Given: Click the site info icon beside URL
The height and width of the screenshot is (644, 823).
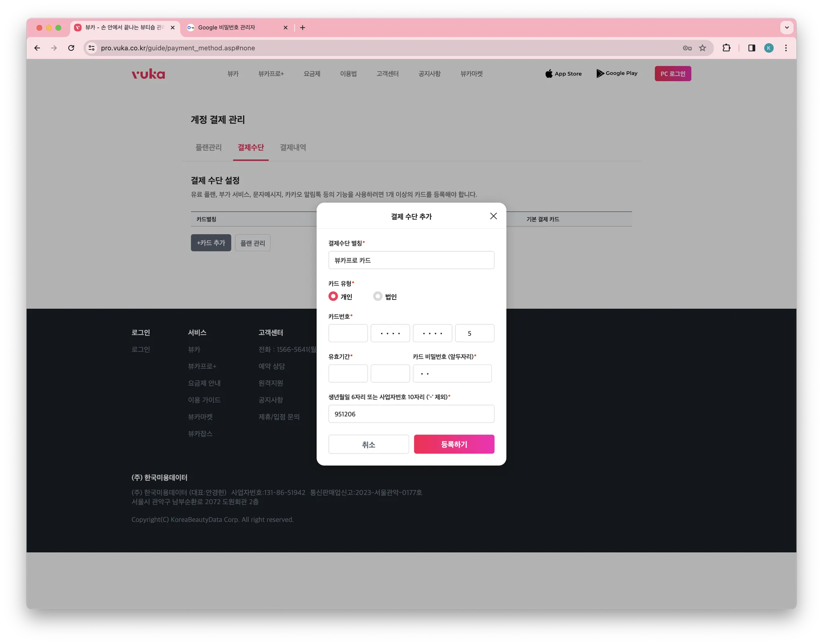Looking at the screenshot, I should coord(92,48).
